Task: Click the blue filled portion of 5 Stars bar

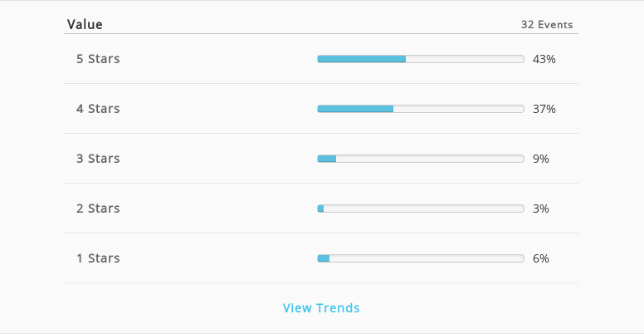Action: coord(362,59)
